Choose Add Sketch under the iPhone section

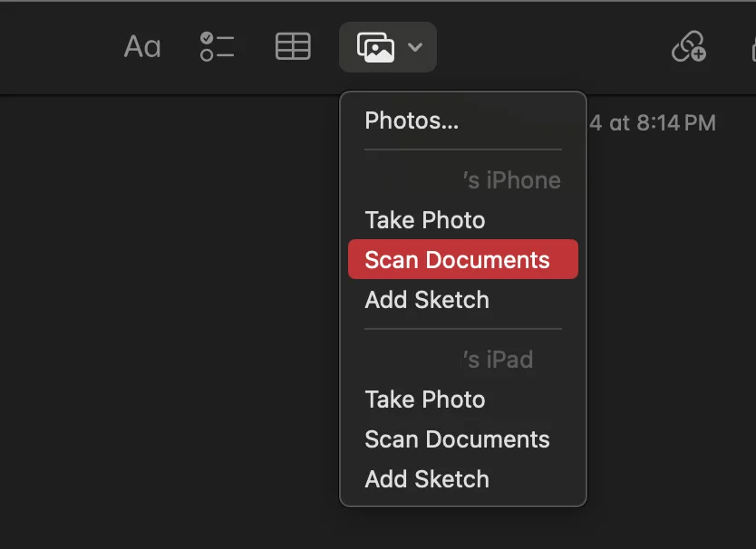(426, 300)
